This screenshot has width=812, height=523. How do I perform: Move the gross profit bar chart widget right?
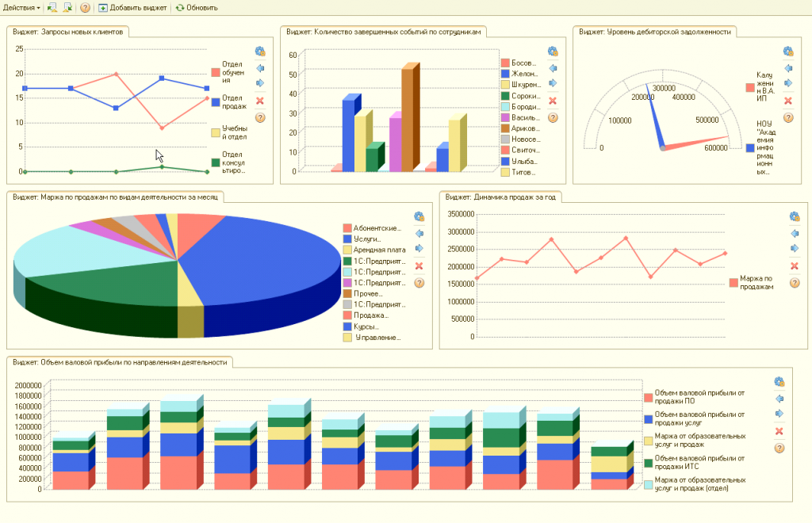pyautogui.click(x=779, y=414)
